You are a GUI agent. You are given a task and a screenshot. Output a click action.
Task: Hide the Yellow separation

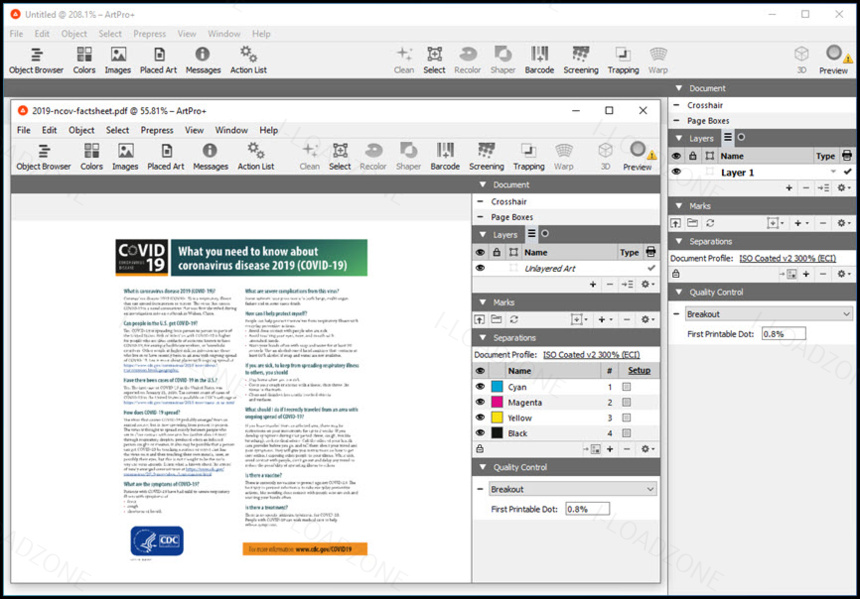tap(480, 417)
